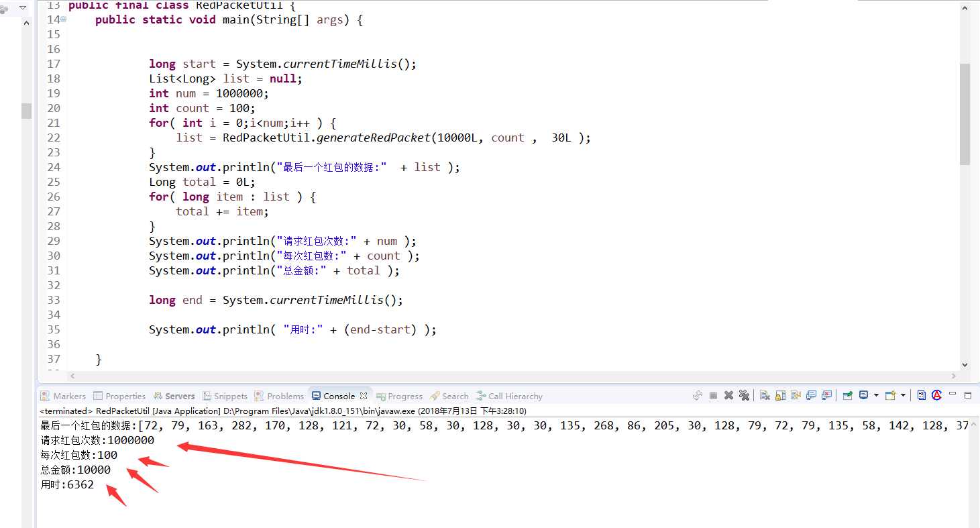Collapse the main method fold at line 14
The width and height of the screenshot is (980, 528).
[64, 19]
